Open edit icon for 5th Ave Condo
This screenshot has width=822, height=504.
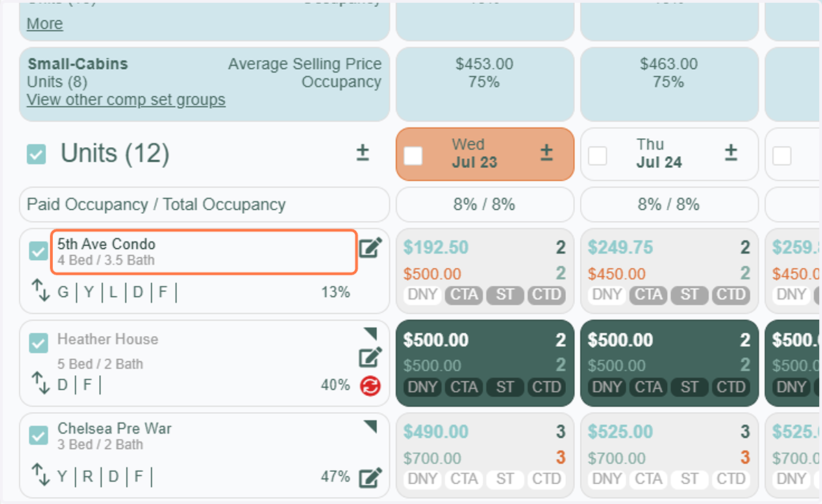pos(370,248)
